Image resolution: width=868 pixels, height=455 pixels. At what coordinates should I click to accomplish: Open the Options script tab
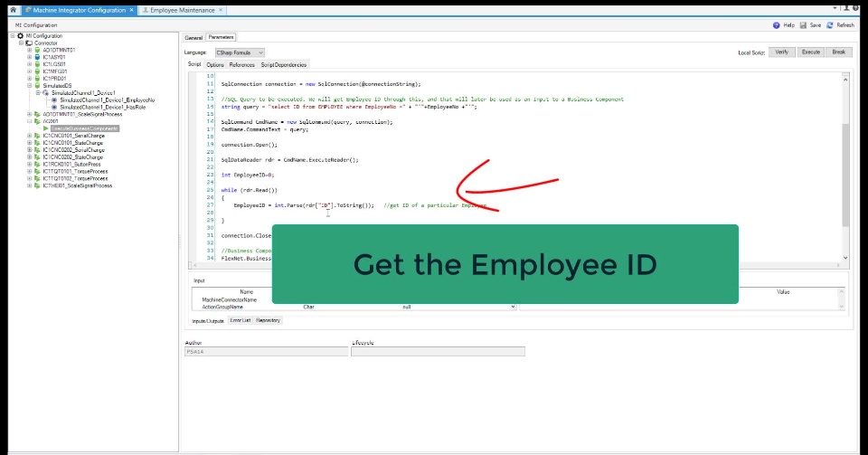pyautogui.click(x=215, y=65)
